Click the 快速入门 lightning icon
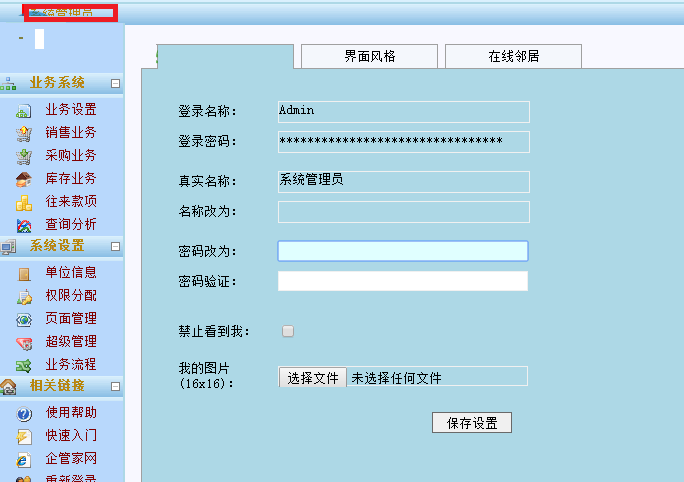684x482 pixels. (x=24, y=437)
